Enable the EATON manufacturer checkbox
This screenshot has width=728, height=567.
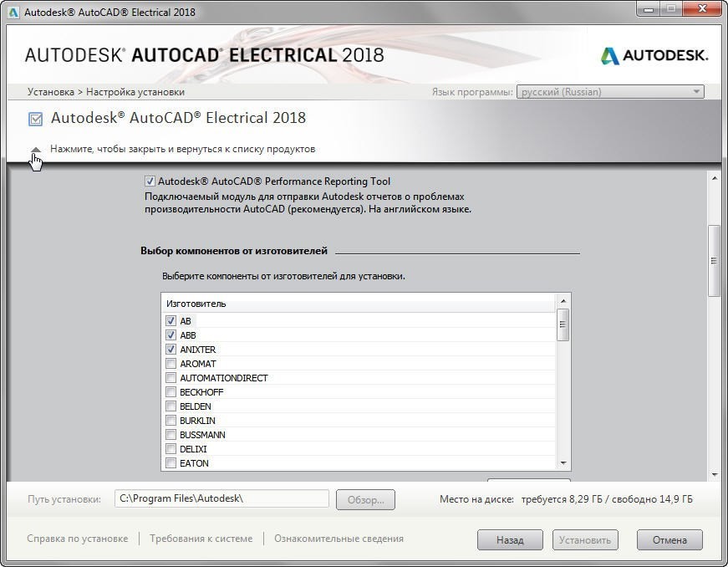pyautogui.click(x=171, y=463)
